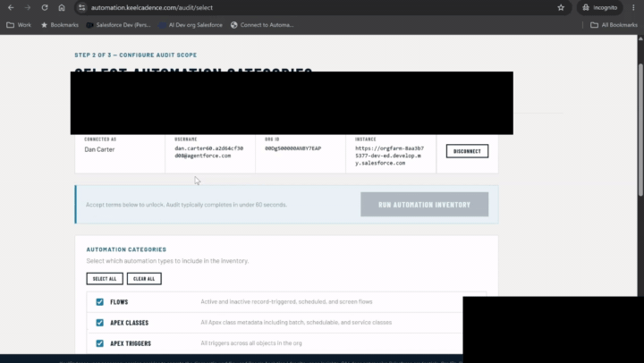Click 'Step 2 of 3 — Configure Audit Scope'

point(136,55)
